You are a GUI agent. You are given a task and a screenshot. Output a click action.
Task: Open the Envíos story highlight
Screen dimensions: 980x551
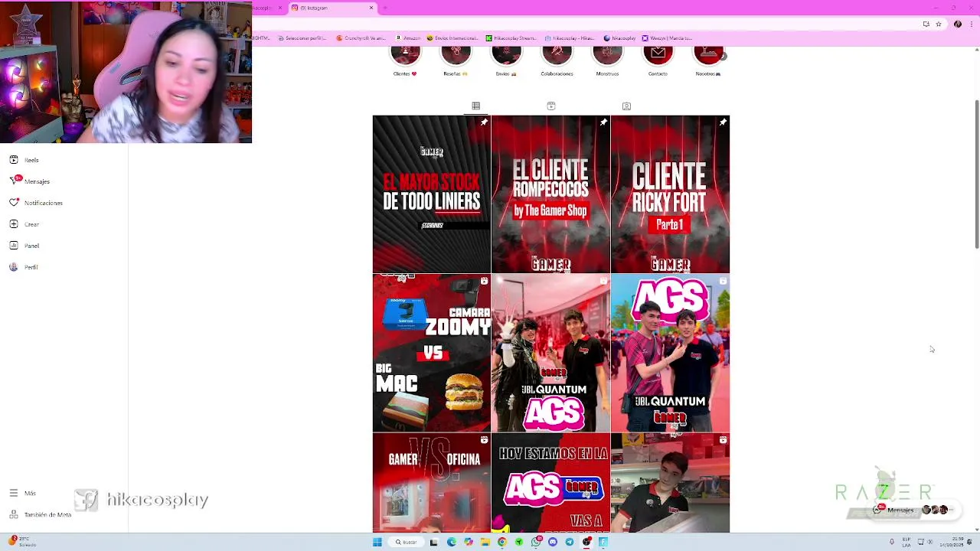506,59
